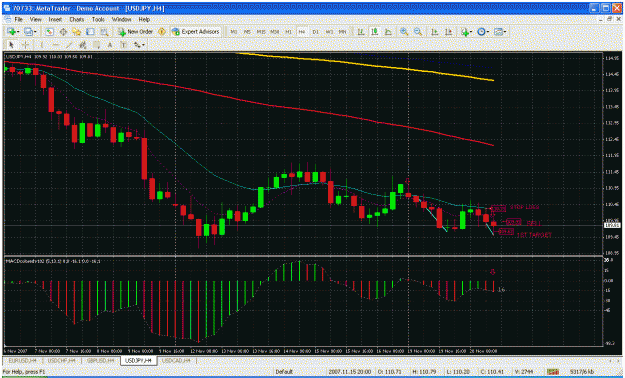Toggle the W1 timeframe button
This screenshot has width=625, height=378.
click(329, 32)
